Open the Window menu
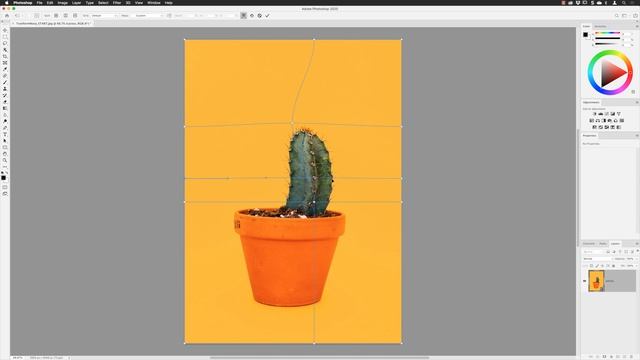Image resolution: width=640 pixels, height=360 pixels. point(153,3)
